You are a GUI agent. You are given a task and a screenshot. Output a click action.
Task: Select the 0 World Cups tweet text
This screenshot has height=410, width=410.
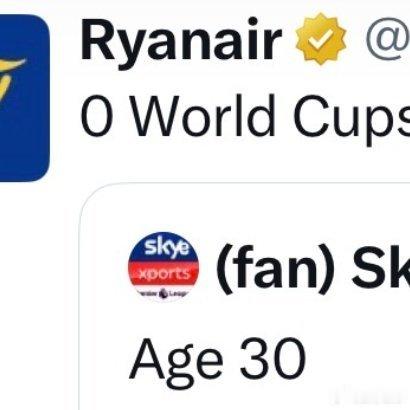(x=245, y=117)
